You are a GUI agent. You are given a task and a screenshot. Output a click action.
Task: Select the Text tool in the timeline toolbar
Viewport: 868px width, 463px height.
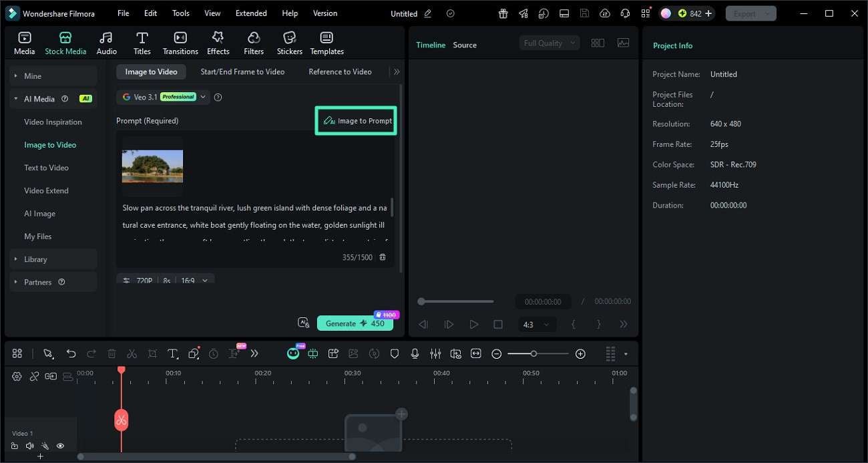(173, 353)
